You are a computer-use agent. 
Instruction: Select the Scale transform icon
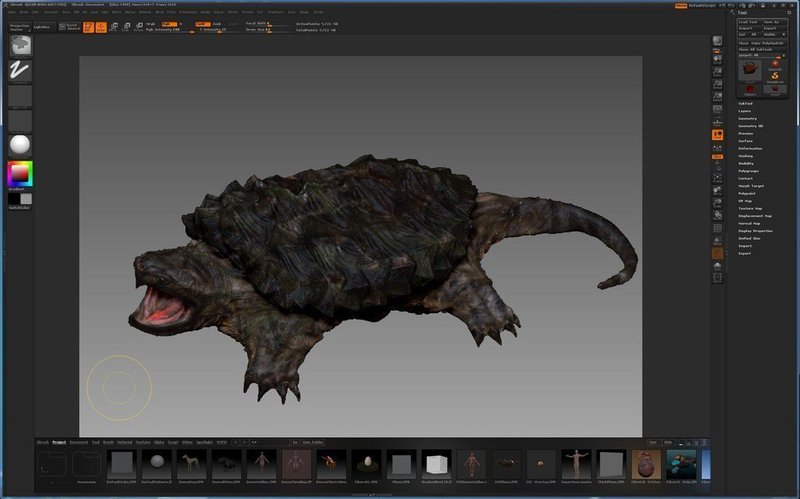click(x=126, y=27)
